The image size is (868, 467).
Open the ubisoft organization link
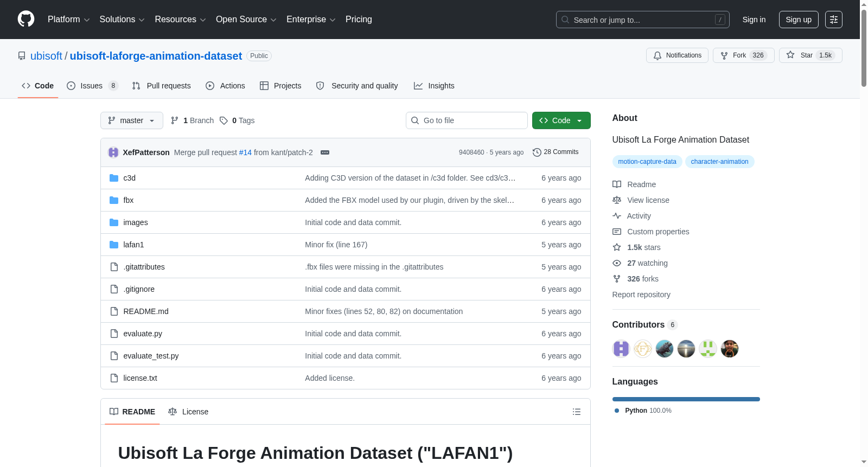click(46, 56)
